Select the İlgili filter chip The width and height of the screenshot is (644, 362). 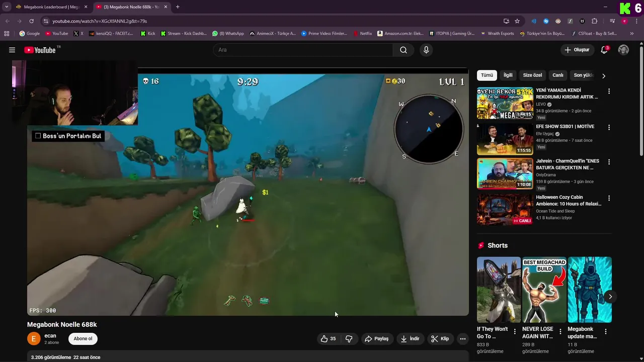click(508, 75)
